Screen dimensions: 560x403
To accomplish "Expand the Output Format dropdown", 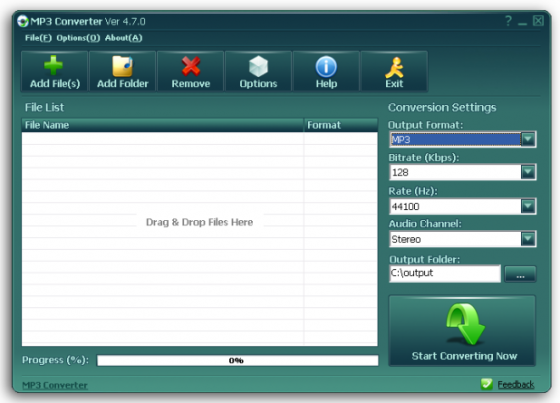I will click(528, 139).
